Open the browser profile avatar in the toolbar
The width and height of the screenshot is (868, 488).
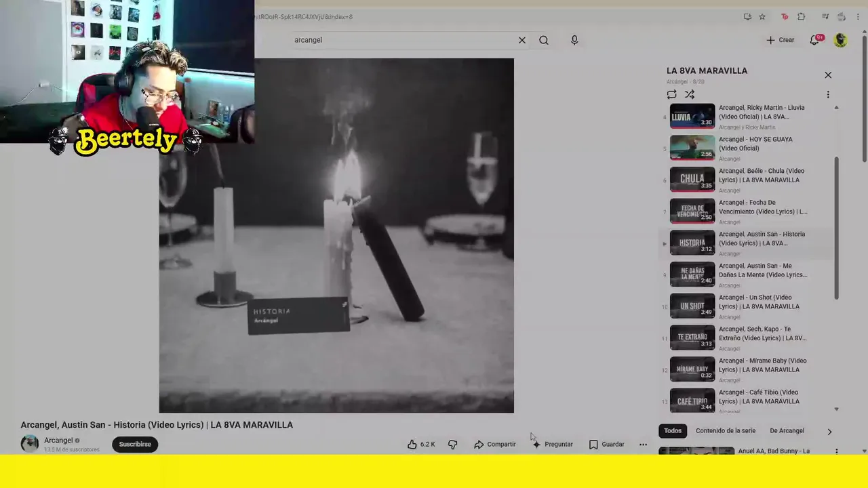tap(841, 17)
